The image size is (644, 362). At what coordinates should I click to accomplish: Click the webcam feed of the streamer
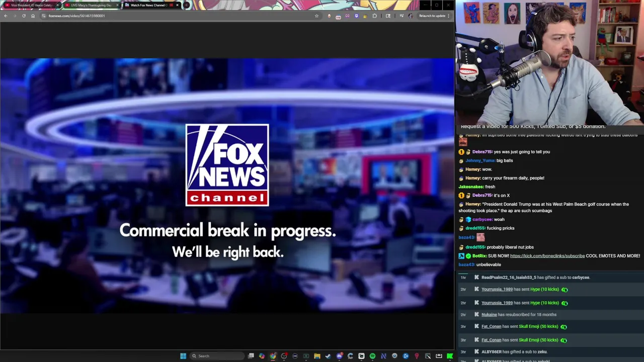click(x=549, y=62)
